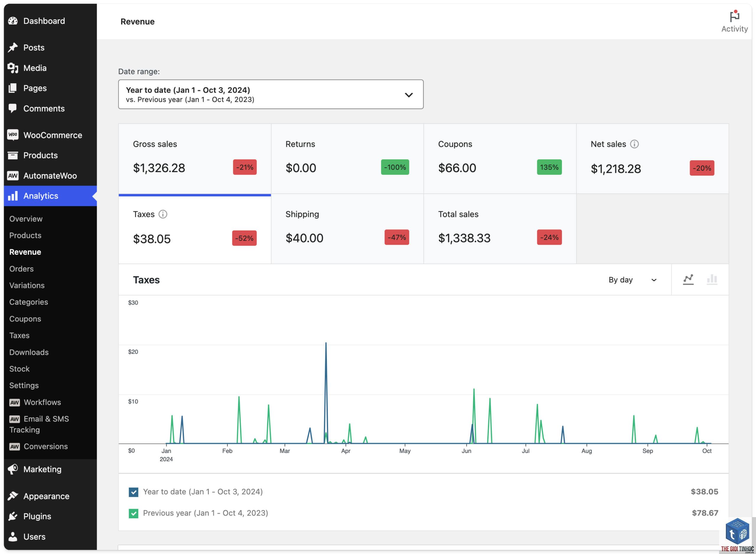756x554 pixels.
Task: Click the $38.05 legend total
Action: click(x=704, y=492)
